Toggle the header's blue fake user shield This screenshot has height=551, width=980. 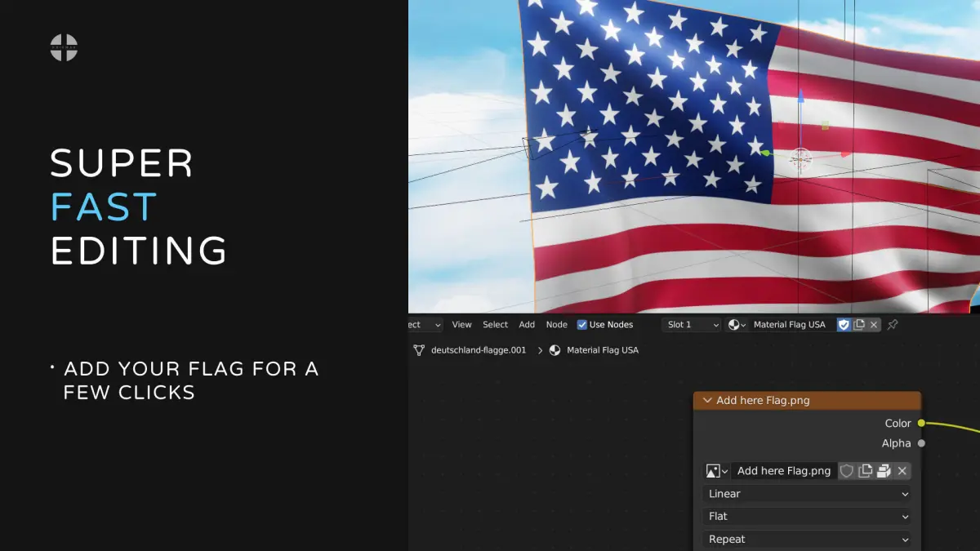tap(844, 325)
